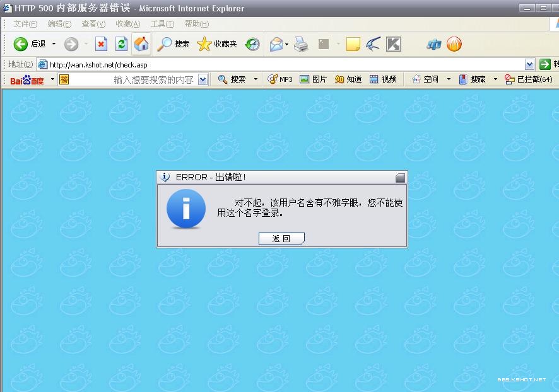Open the 文件(F) menu
The width and height of the screenshot is (559, 392).
tap(25, 24)
